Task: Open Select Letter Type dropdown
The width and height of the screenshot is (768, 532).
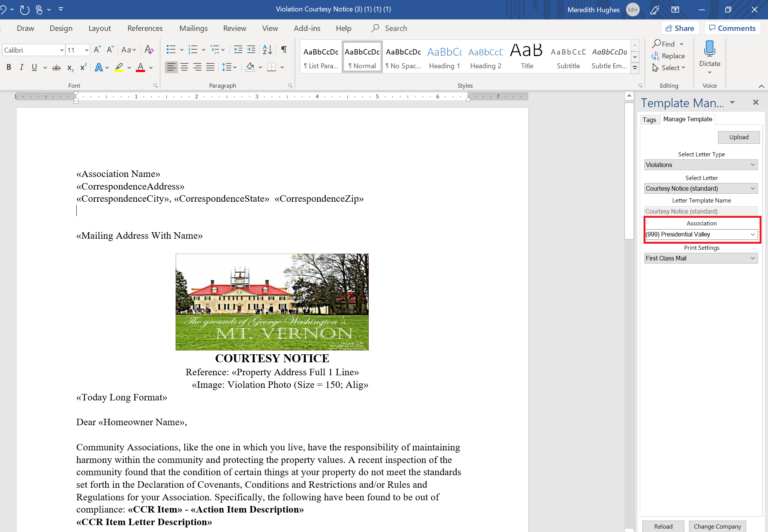Action: [701, 165]
